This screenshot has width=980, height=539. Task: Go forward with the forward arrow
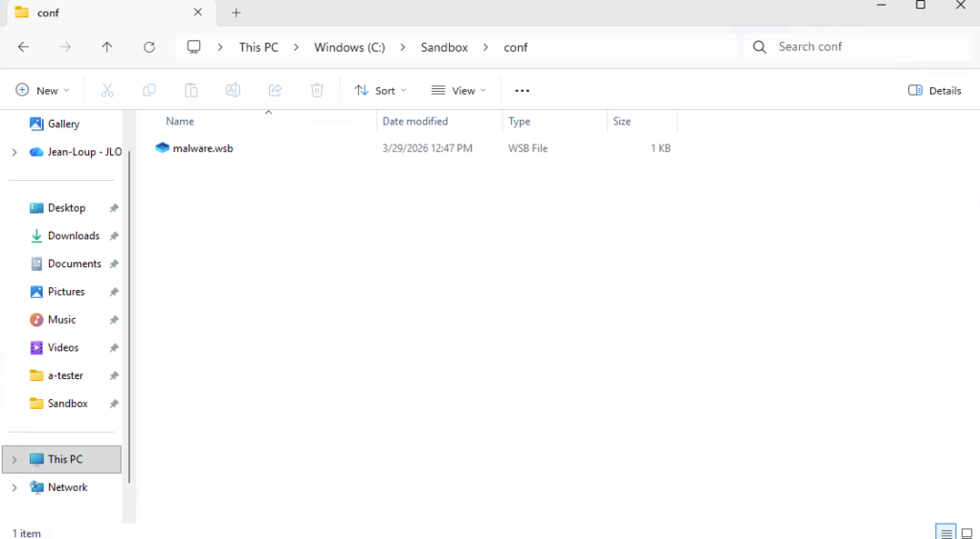click(x=66, y=47)
